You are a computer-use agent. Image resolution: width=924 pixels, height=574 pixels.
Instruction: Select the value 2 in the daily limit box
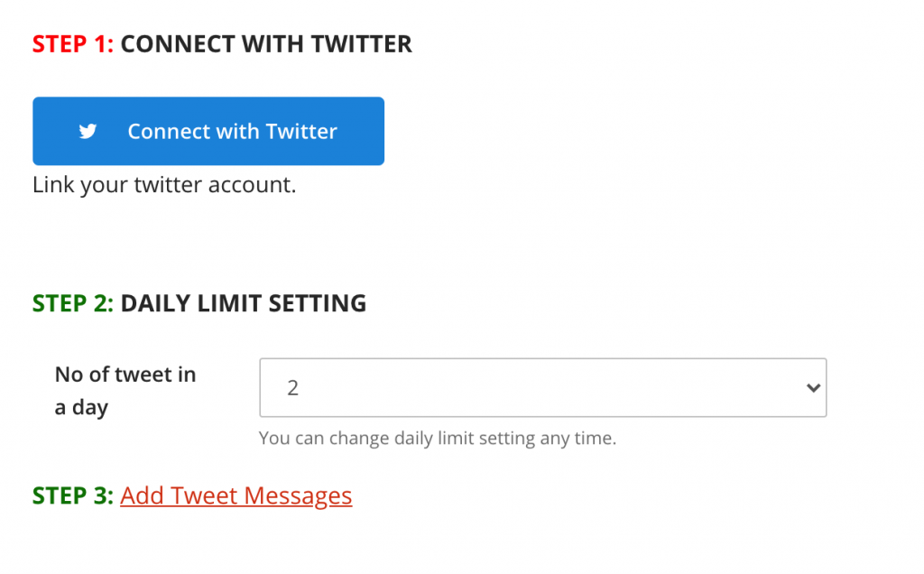coord(293,388)
